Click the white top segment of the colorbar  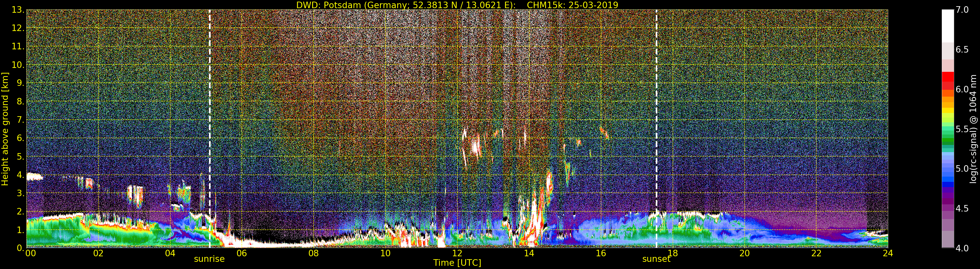[948, 25]
